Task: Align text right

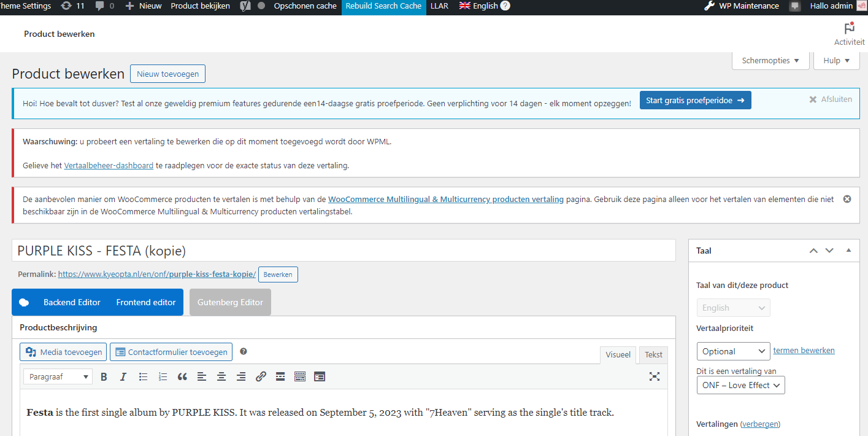Action: [x=241, y=376]
